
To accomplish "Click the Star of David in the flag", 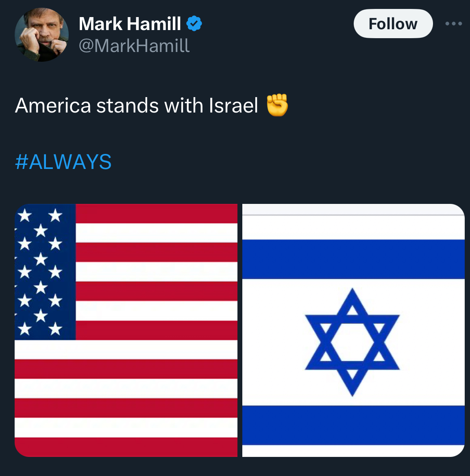I will [x=352, y=342].
